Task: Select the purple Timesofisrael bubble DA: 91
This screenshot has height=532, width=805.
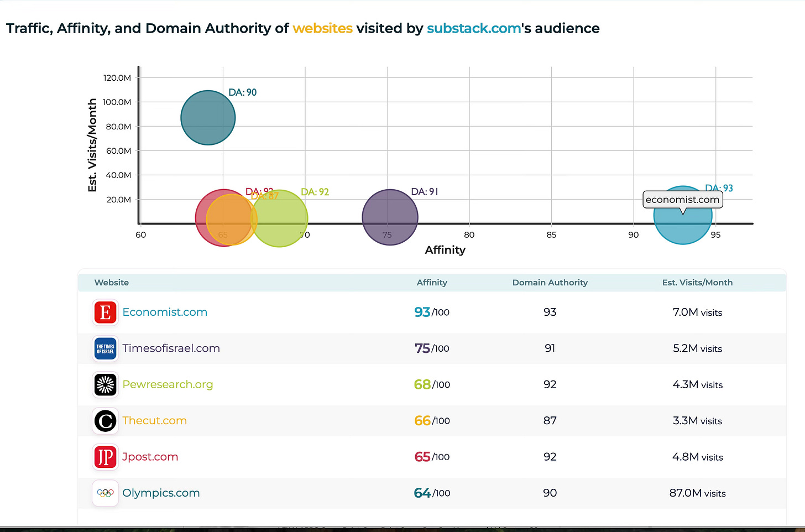Action: (x=390, y=217)
